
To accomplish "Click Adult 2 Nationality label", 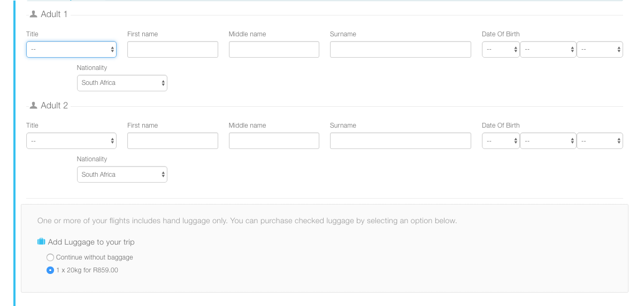I will (x=92, y=159).
